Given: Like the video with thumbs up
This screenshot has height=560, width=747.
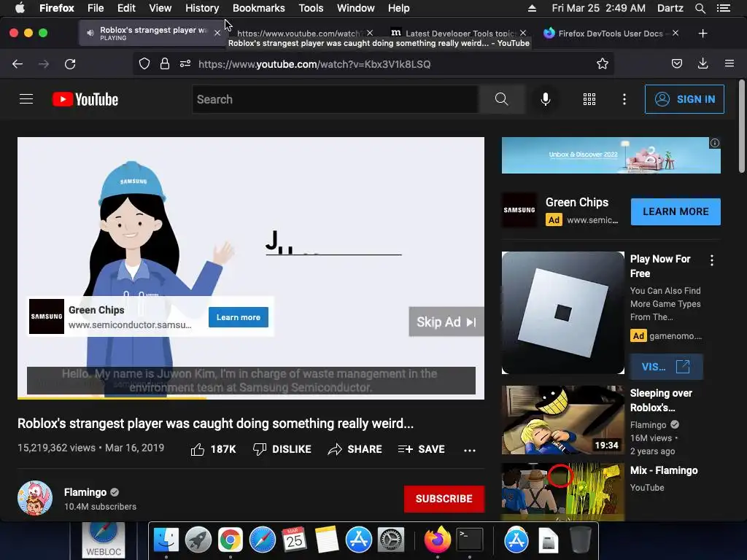Looking at the screenshot, I should 212,449.
